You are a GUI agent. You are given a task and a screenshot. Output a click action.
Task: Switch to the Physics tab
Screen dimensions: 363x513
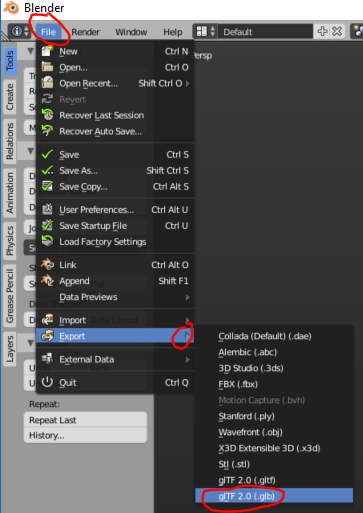point(10,241)
